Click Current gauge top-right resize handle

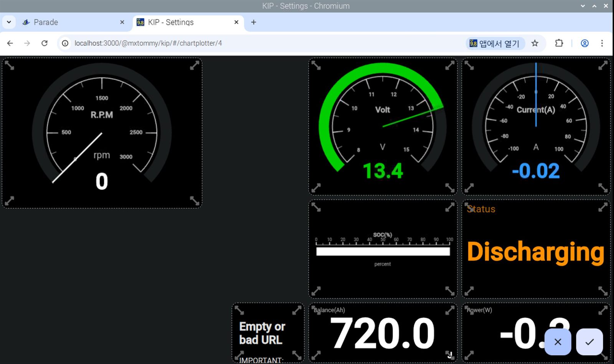602,66
